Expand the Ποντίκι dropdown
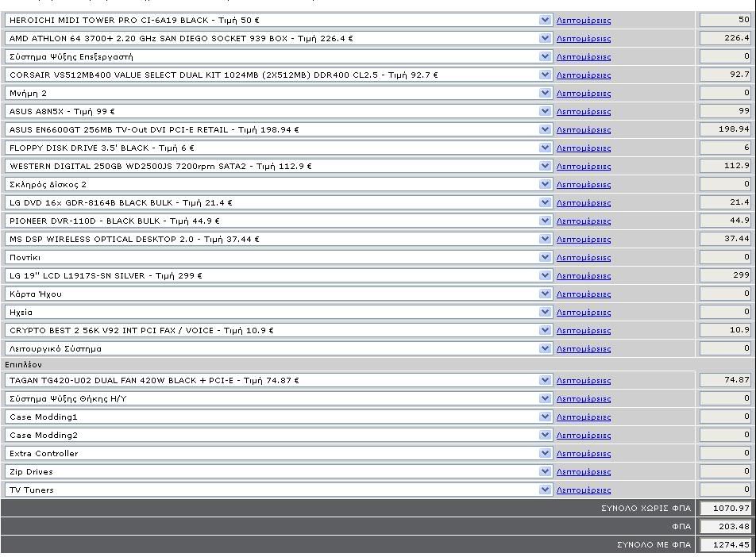756x557 pixels. click(x=278, y=257)
